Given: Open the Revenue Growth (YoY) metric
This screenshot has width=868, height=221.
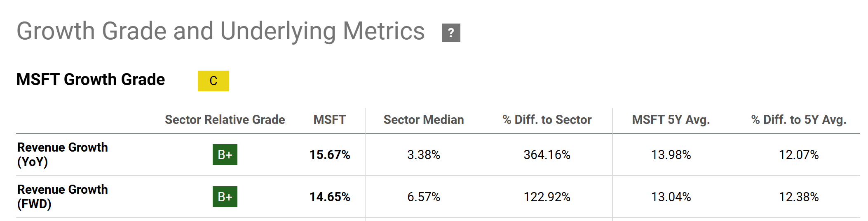Looking at the screenshot, I should click(x=62, y=154).
